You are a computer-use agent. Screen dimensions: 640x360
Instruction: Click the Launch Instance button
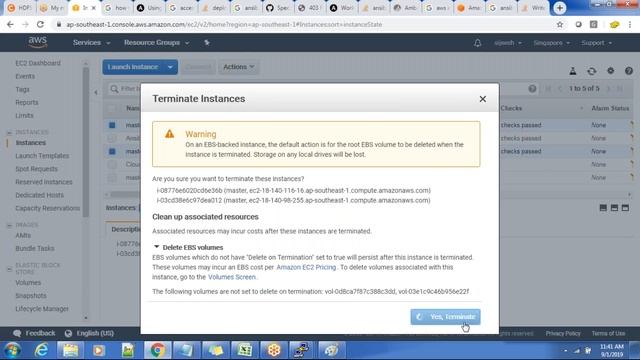[x=133, y=67]
